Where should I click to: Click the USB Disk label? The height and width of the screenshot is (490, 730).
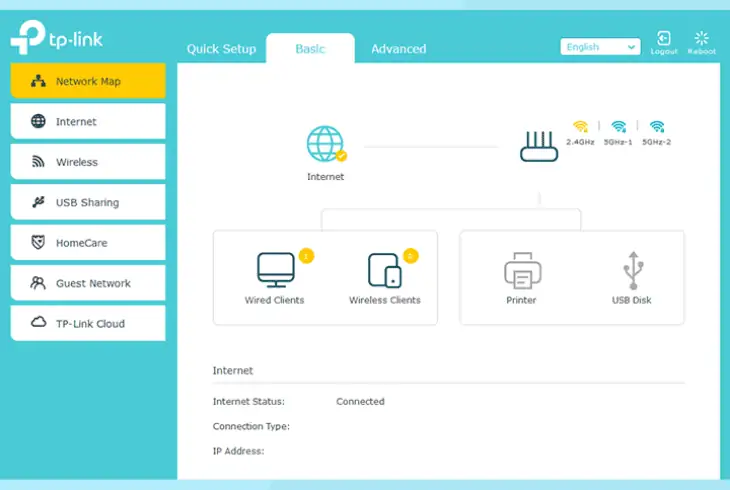[632, 300]
